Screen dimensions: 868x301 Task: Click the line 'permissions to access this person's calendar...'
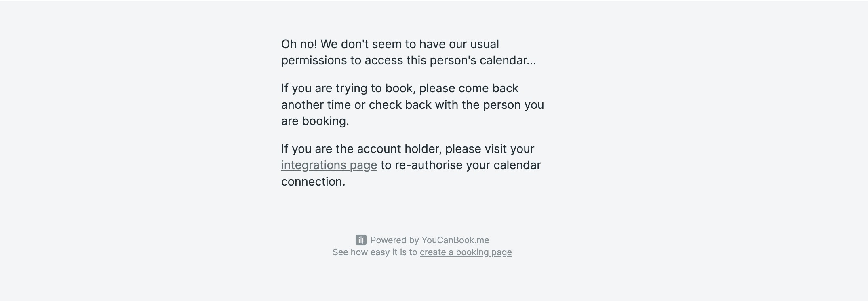coord(408,60)
